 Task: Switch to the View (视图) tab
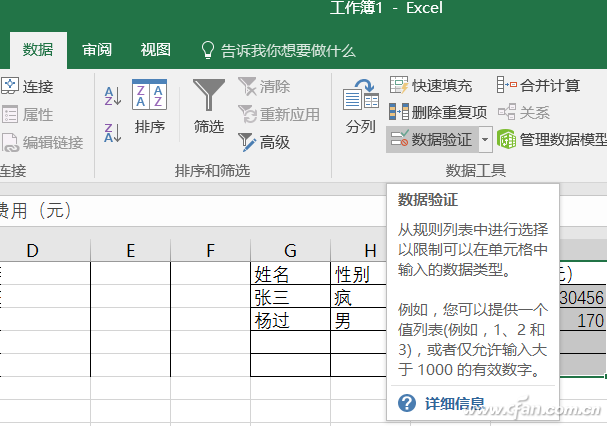[x=155, y=50]
